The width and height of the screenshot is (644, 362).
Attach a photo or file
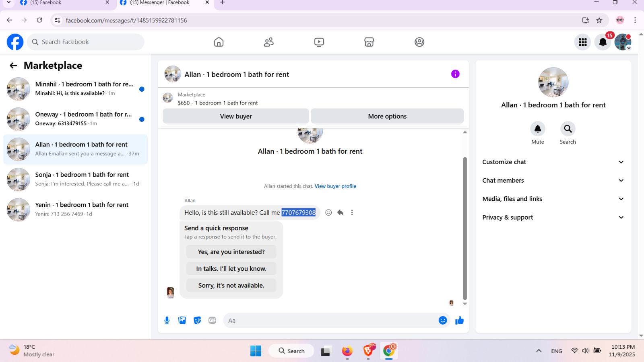182,321
